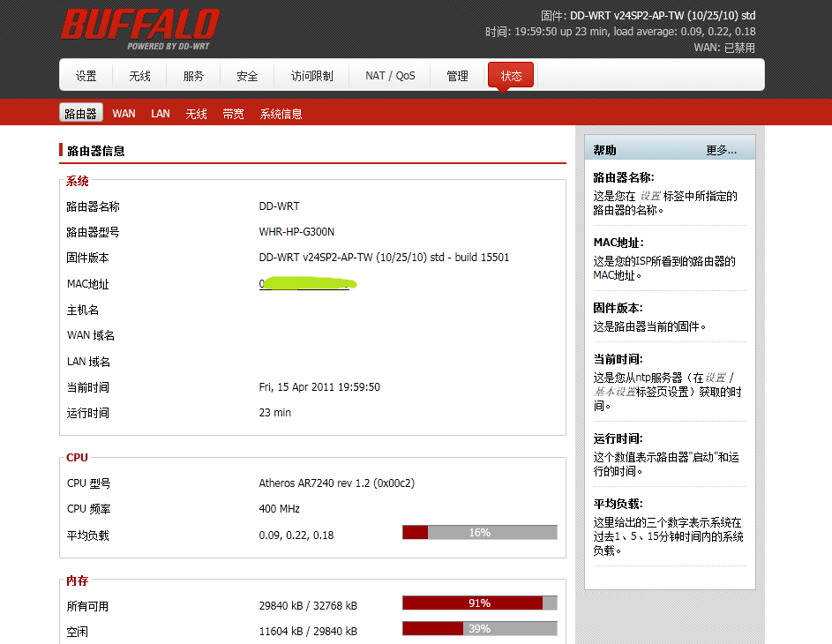
Task: Click the WAN 域名 row label
Action: coord(91,335)
